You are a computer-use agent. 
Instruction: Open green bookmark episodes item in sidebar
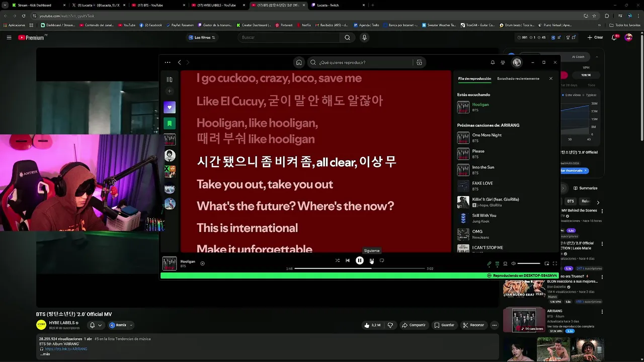170,123
